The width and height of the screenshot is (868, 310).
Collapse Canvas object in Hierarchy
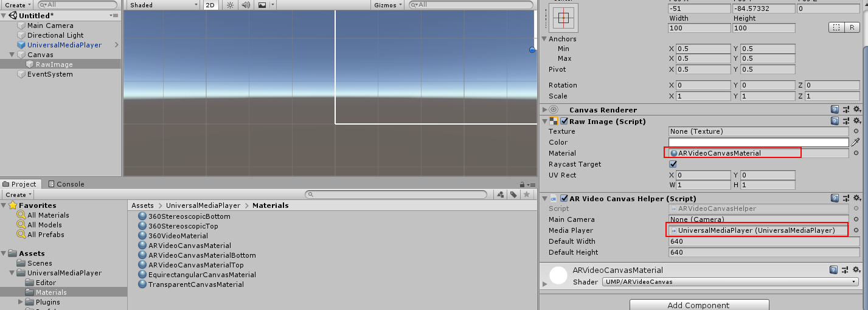click(x=12, y=55)
